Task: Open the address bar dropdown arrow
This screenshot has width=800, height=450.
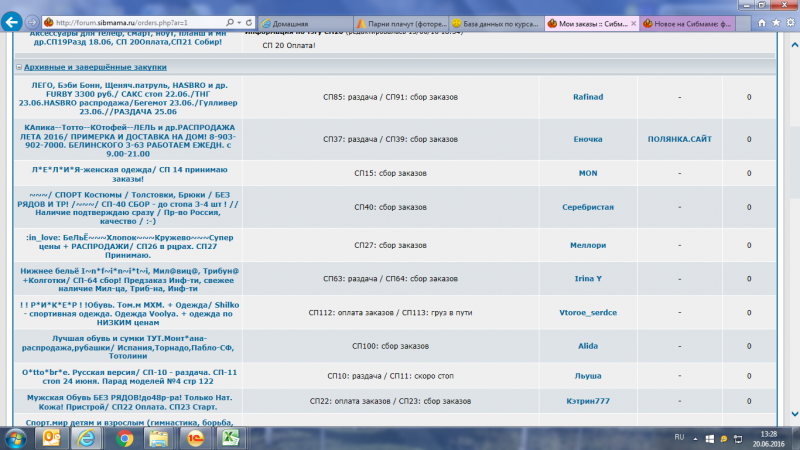Action: (x=239, y=22)
